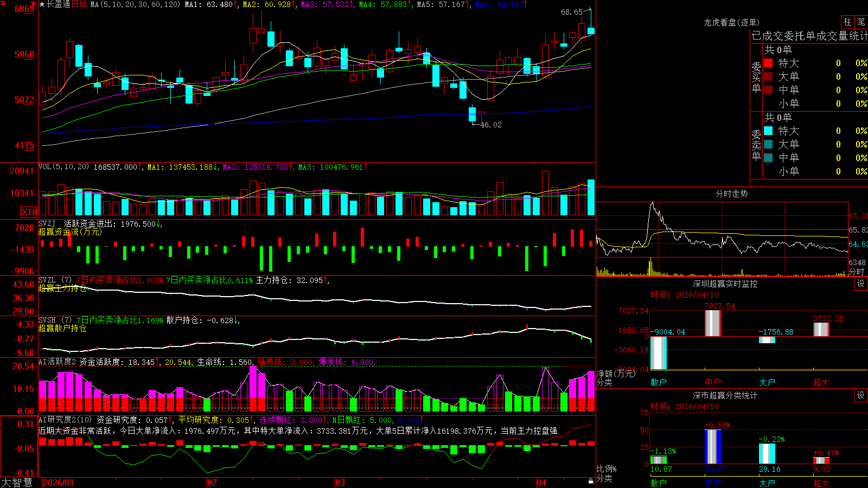Click the star icon beside 长盈通
868x488 pixels.
click(x=42, y=4)
